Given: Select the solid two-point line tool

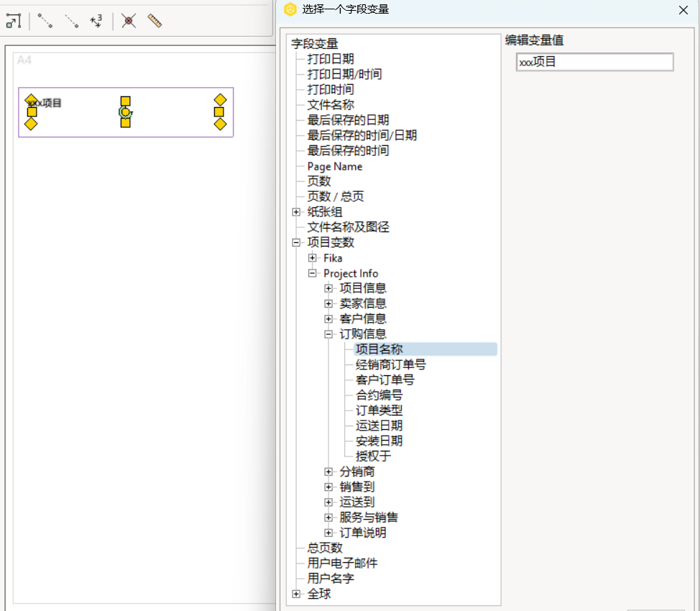Looking at the screenshot, I should (x=45, y=21).
